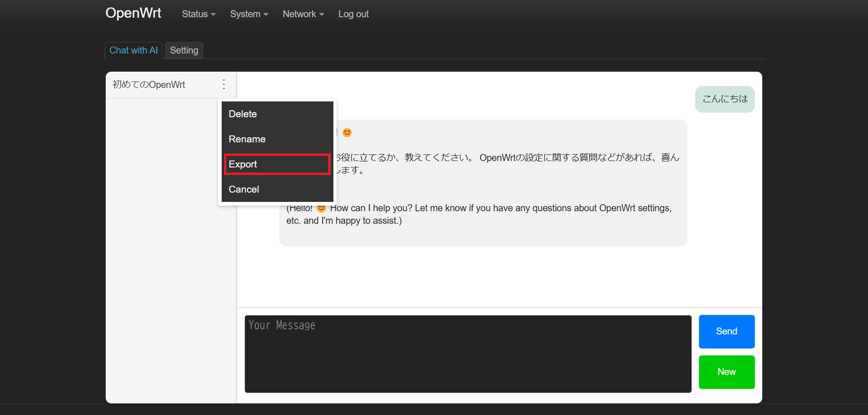The width and height of the screenshot is (868, 415).
Task: Expand the Status dropdown menu
Action: point(199,14)
